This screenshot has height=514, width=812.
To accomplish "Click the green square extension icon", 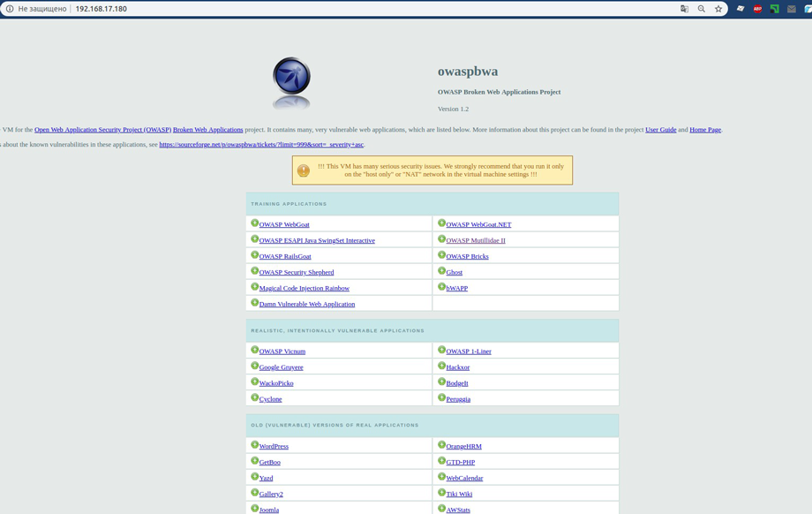I will coord(775,9).
